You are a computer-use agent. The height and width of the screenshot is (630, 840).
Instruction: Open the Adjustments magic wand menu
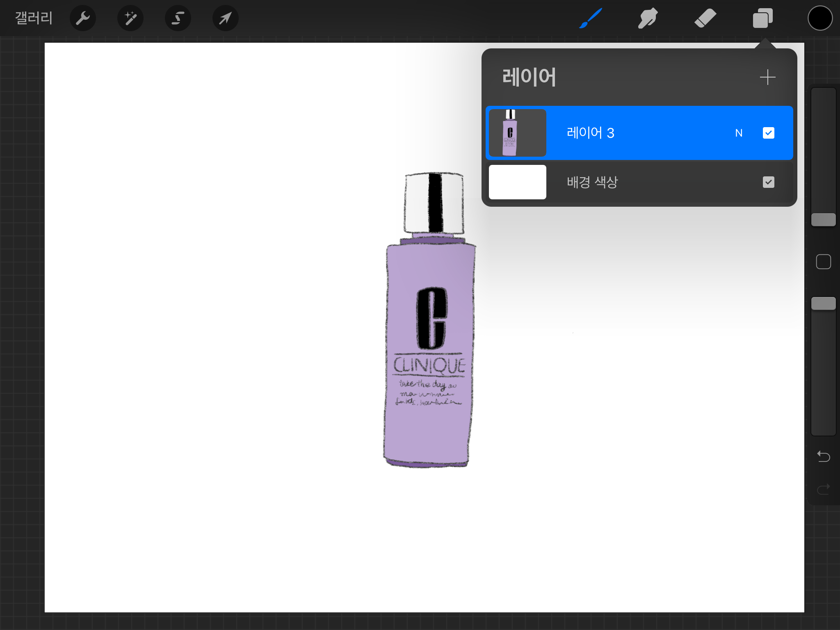130,18
